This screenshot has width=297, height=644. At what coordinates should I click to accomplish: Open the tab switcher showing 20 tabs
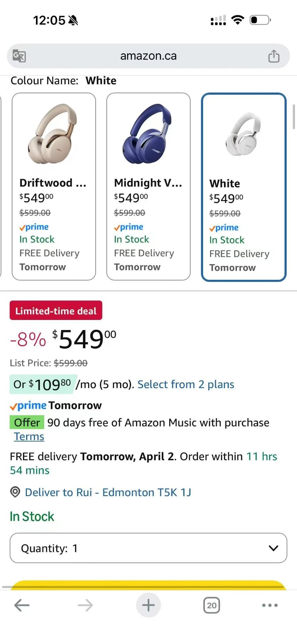coord(211,605)
